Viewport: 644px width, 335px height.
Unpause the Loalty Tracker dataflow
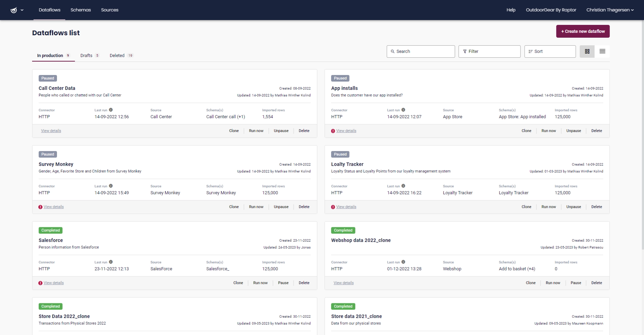click(x=574, y=207)
